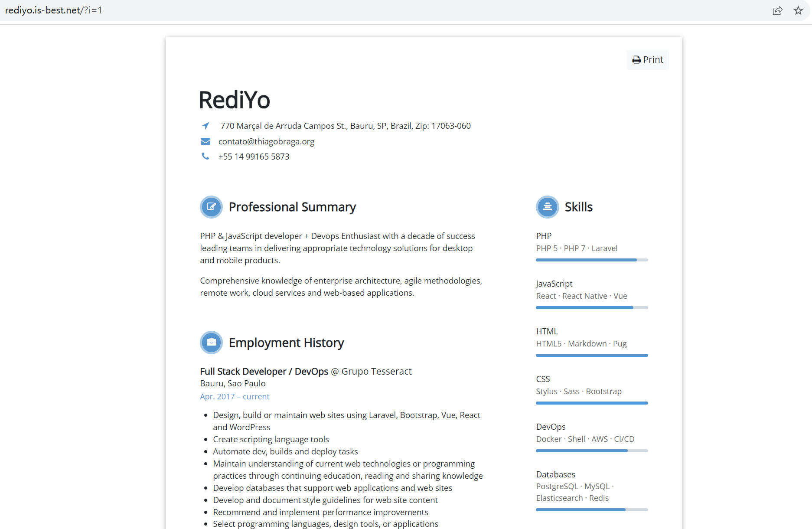Click the briefcase icon for Employment History
The image size is (812, 529).
(x=211, y=343)
